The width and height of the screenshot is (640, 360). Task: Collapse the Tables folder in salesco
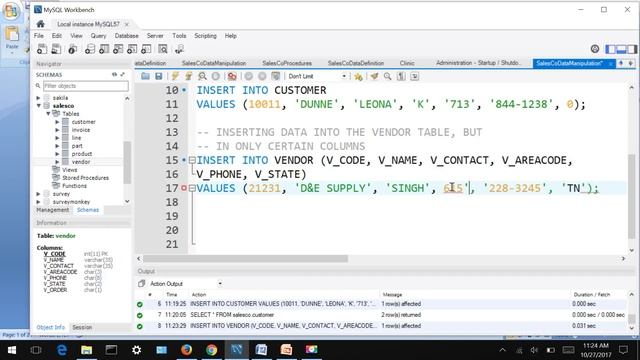(x=48, y=114)
